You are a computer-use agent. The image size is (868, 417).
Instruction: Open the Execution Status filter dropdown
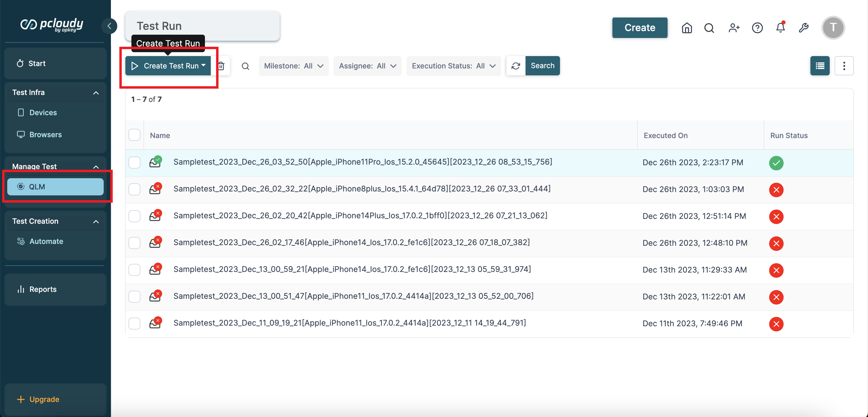tap(454, 66)
